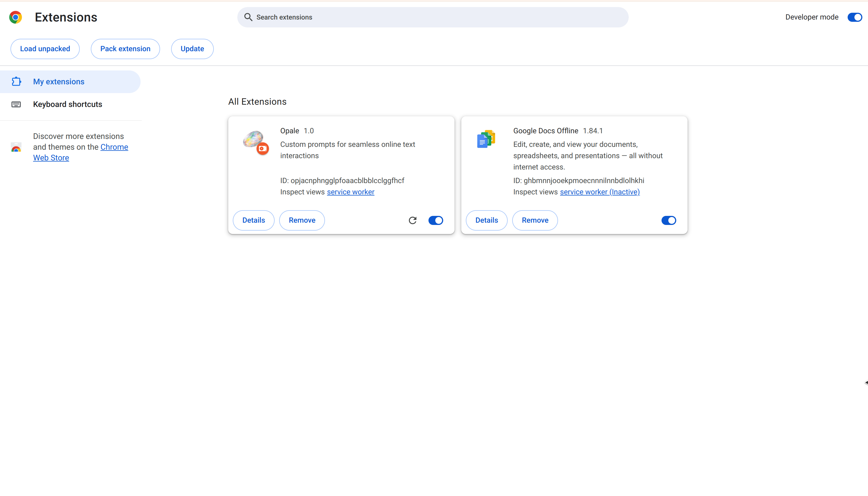Focus the Search extensions field
Screen dimensions: 868x496
coord(432,17)
